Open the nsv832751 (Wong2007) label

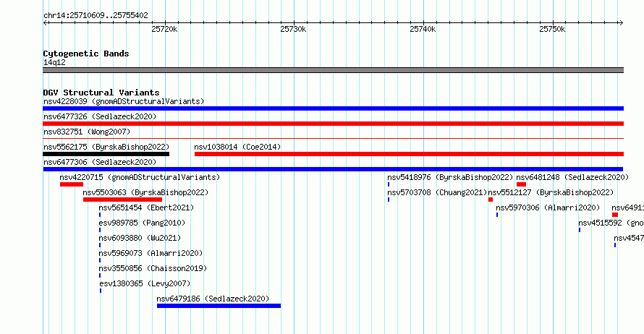(87, 132)
